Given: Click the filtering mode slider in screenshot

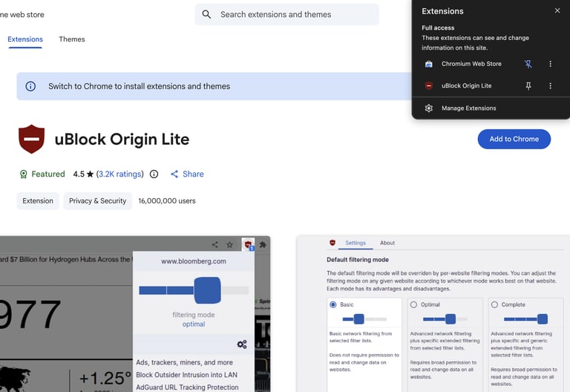Looking at the screenshot, I should tap(194, 290).
